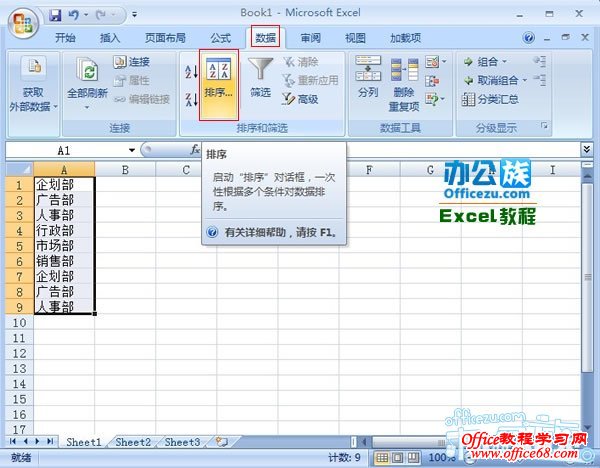The height and width of the screenshot is (468, 600).
Task: Expand the formula bar chevron
Action: tap(587, 149)
